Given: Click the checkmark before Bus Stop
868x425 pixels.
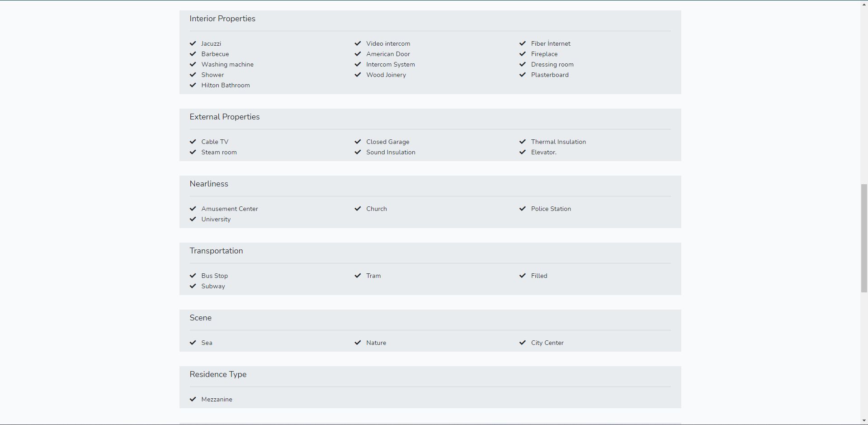Looking at the screenshot, I should pos(193,276).
